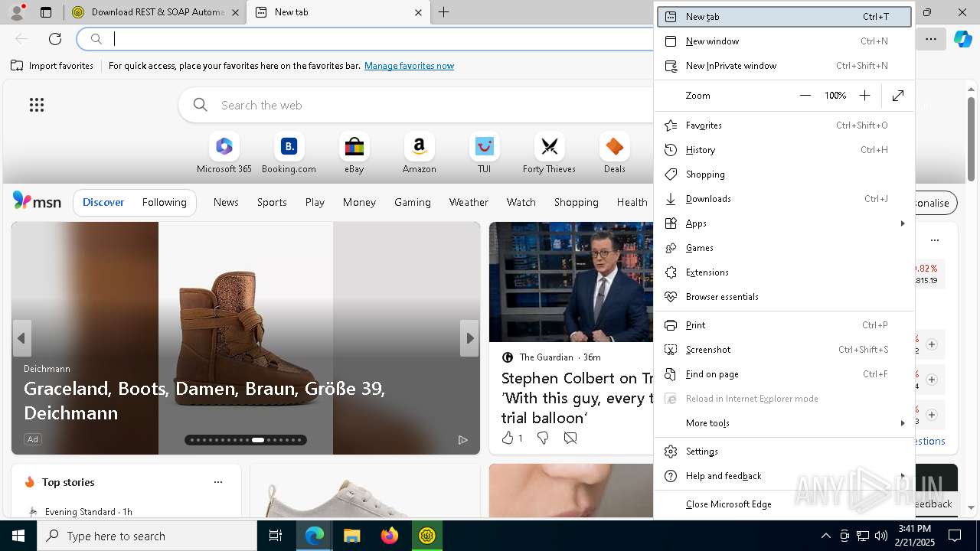Open the Weather category

pos(469,203)
